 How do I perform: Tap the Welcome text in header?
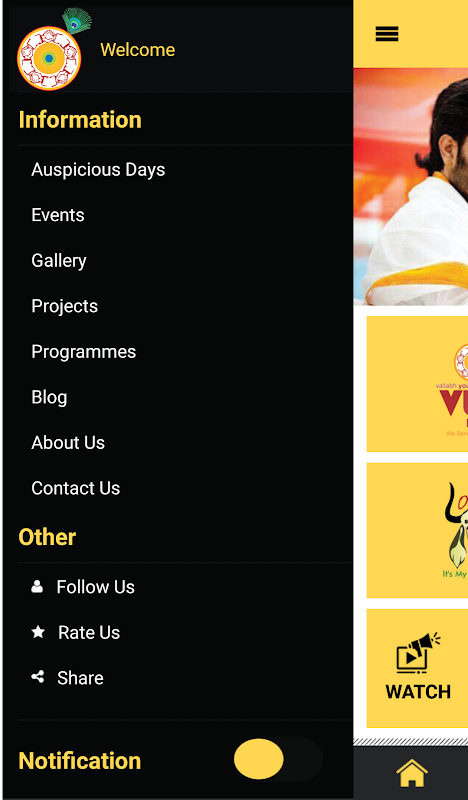tap(138, 49)
